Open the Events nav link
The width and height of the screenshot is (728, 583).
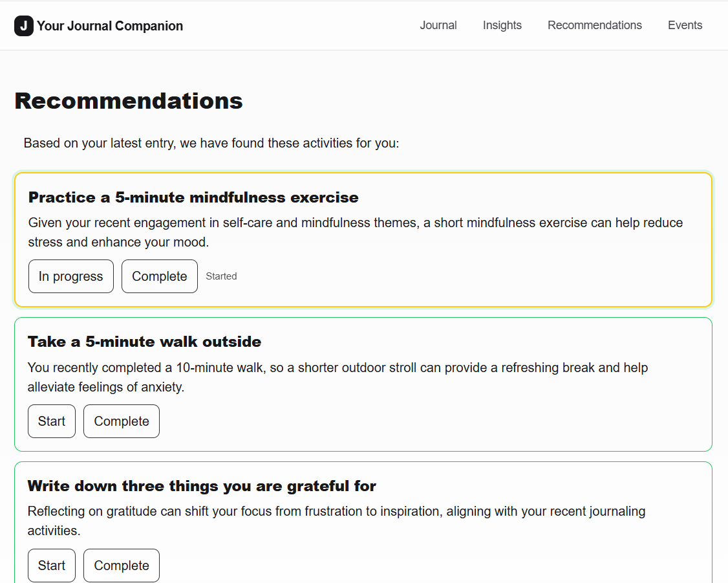click(685, 25)
